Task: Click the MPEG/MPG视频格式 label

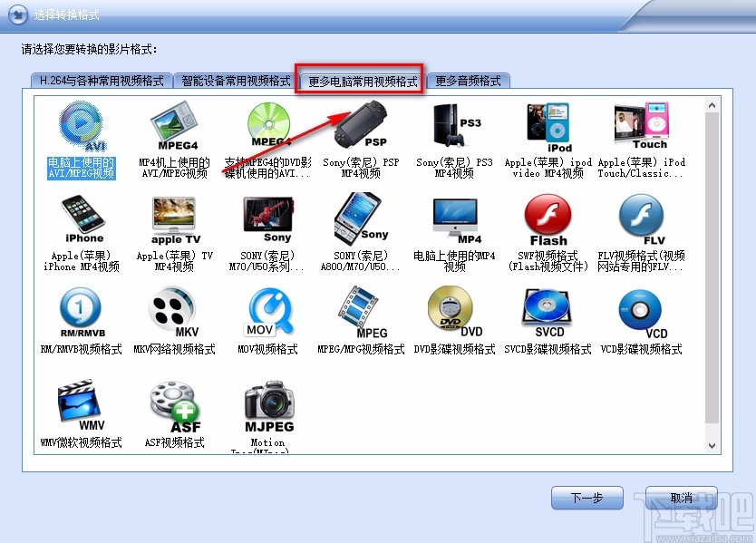Action: 361,349
